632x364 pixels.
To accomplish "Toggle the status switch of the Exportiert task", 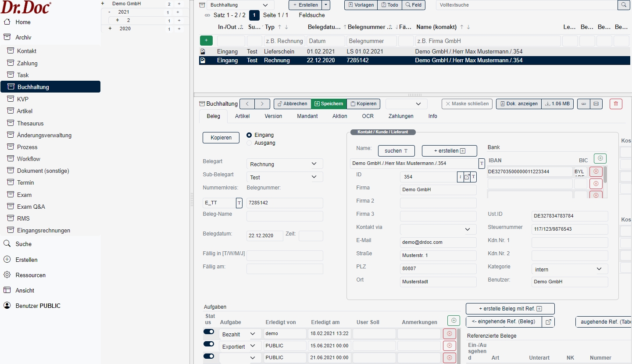I will [x=209, y=344].
